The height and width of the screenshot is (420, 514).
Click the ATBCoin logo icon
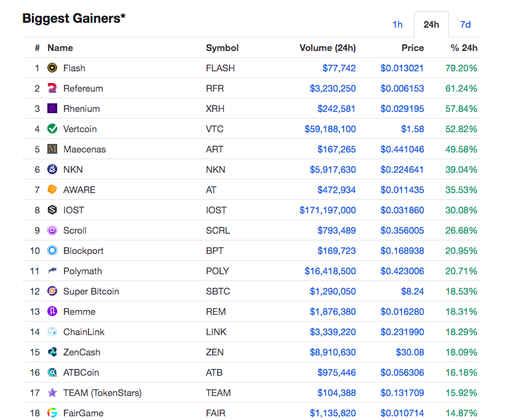pyautogui.click(x=52, y=373)
